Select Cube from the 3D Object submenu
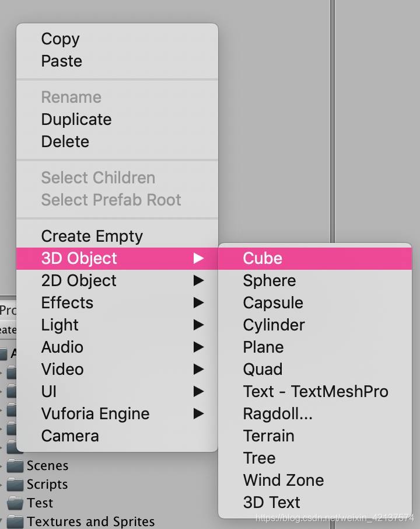 (262, 258)
